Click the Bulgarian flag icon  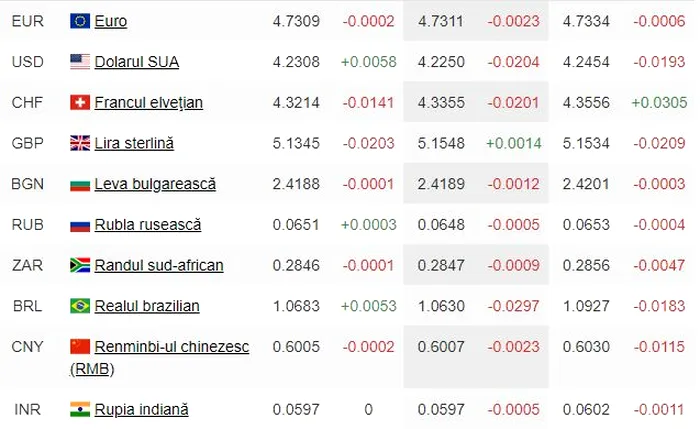coord(80,184)
